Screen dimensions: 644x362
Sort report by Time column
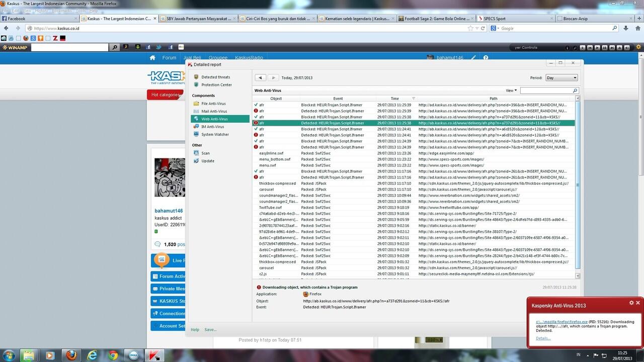(394, 99)
